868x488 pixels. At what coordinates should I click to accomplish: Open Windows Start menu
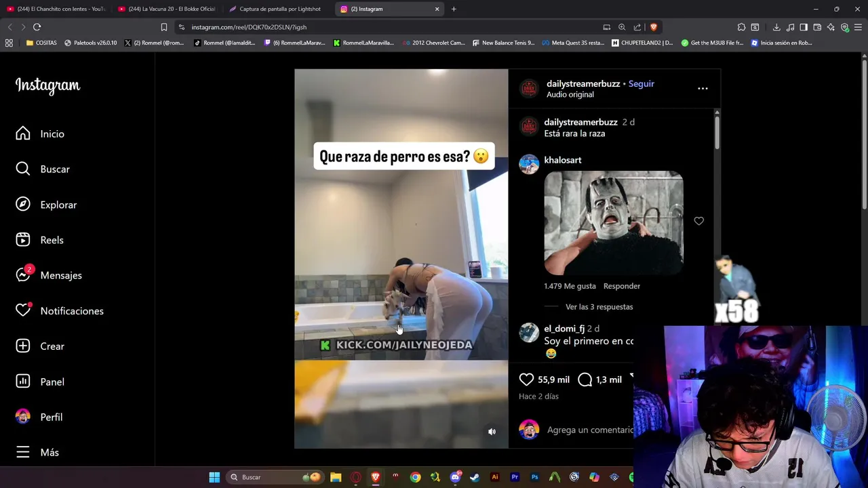tap(214, 477)
